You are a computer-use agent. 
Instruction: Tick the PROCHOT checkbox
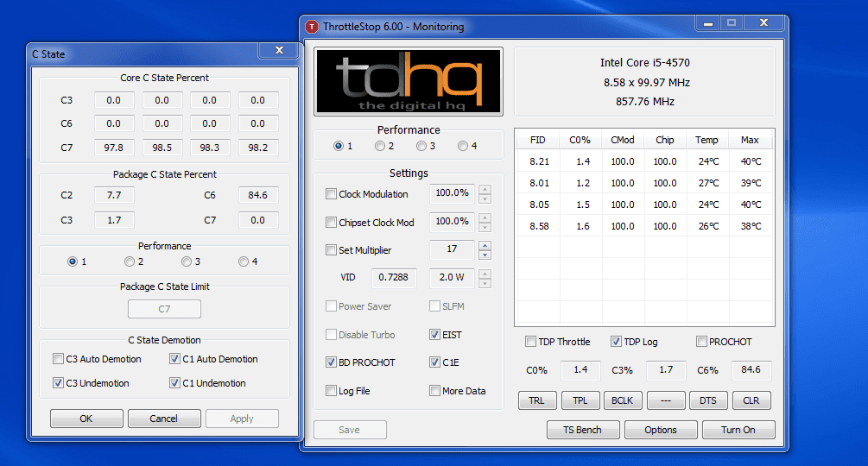click(x=701, y=342)
